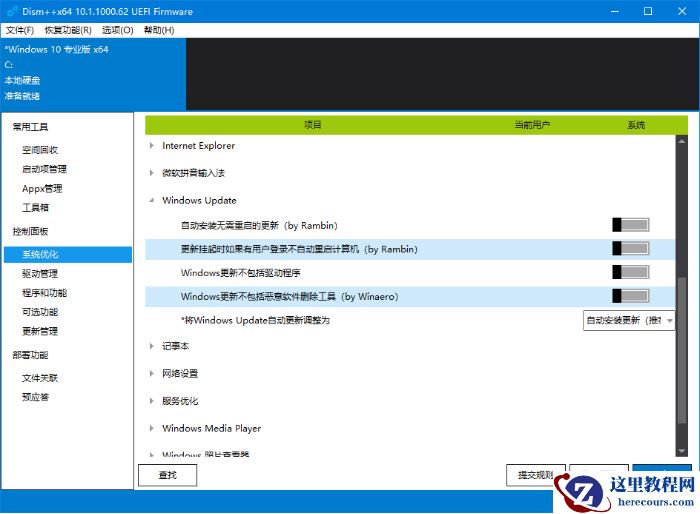Open the 选项(O) menu
The height and width of the screenshot is (514, 700).
point(117,30)
